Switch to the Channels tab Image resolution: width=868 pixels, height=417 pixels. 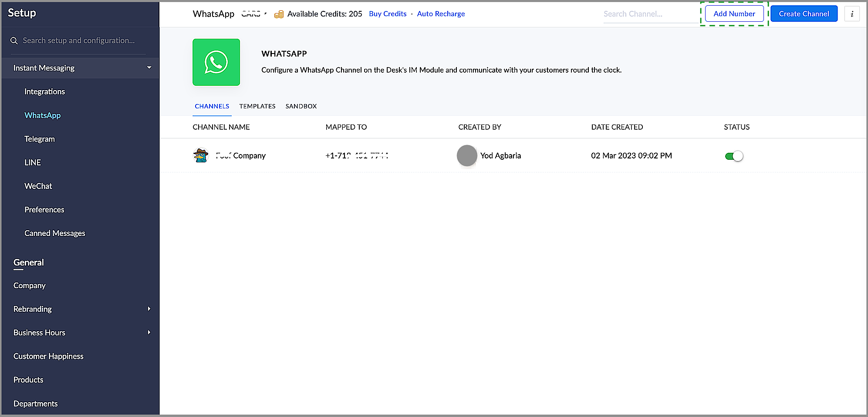(212, 106)
